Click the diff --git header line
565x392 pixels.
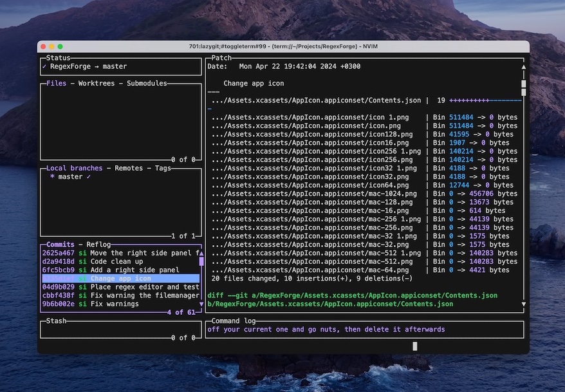[353, 300]
